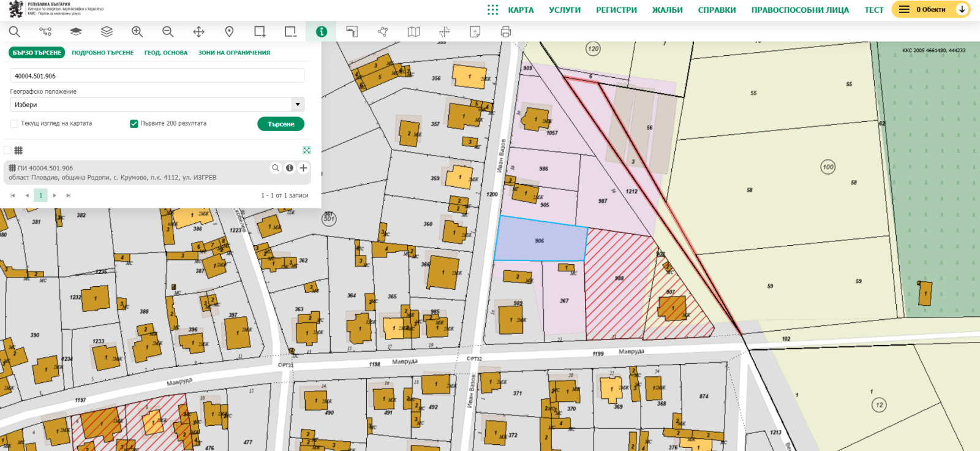980x451 pixels.
Task: Click the info icon for result 40004.501.906
Action: (290, 168)
